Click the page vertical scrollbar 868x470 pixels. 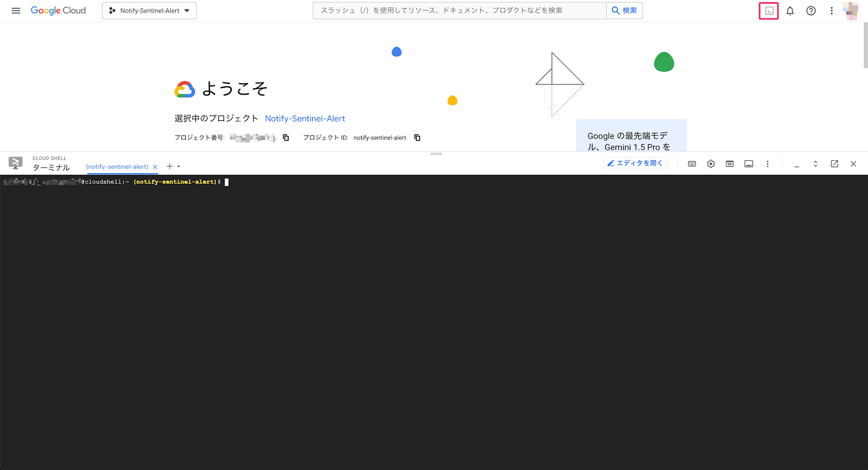coord(865,46)
